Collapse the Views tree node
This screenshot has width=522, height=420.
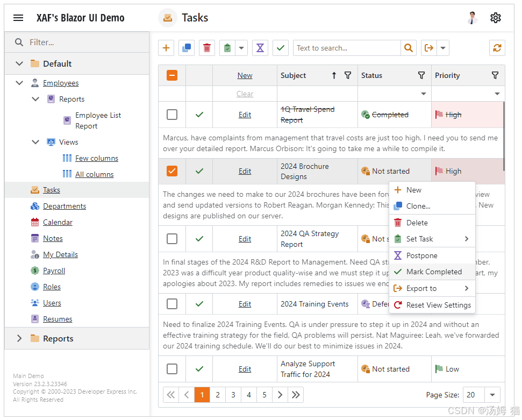35,142
